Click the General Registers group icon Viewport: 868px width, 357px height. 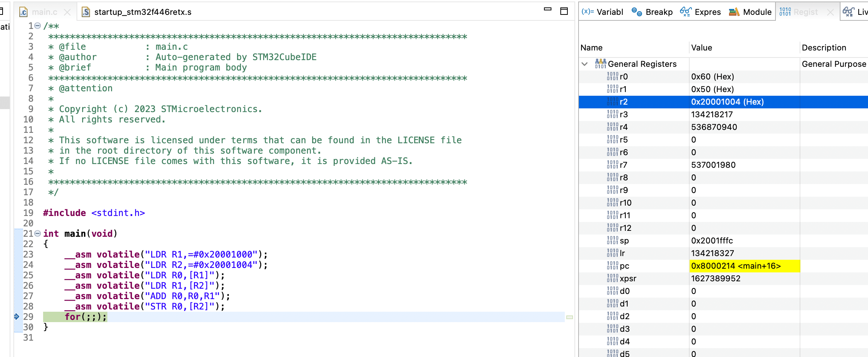600,64
